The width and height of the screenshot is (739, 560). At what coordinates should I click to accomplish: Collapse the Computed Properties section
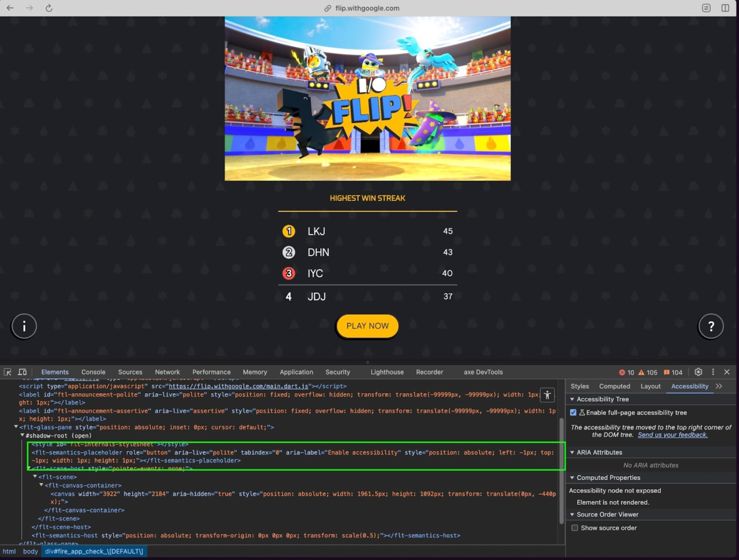tap(572, 478)
